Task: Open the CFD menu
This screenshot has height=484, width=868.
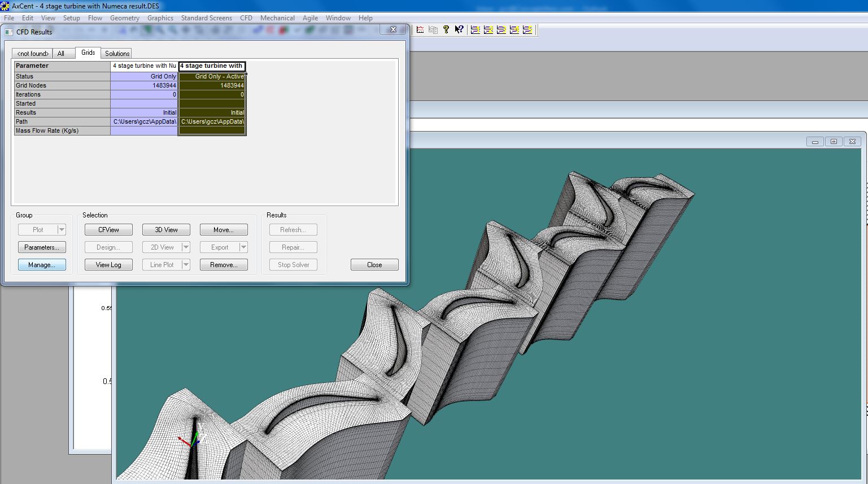Action: [246, 18]
